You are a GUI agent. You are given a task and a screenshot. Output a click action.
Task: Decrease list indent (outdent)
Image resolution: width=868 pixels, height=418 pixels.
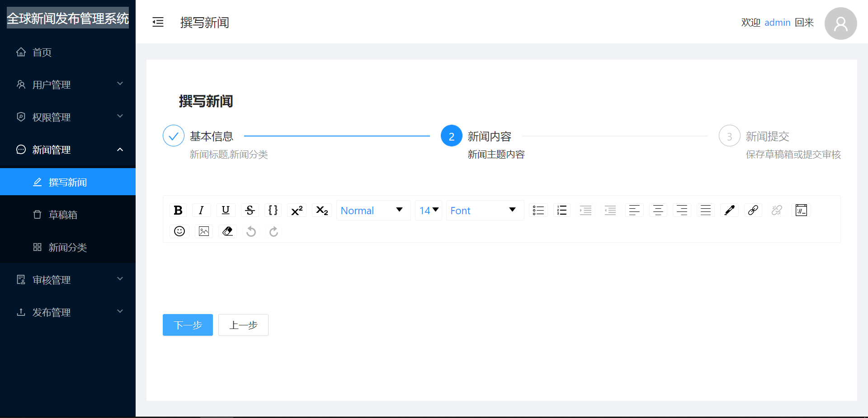(x=610, y=210)
